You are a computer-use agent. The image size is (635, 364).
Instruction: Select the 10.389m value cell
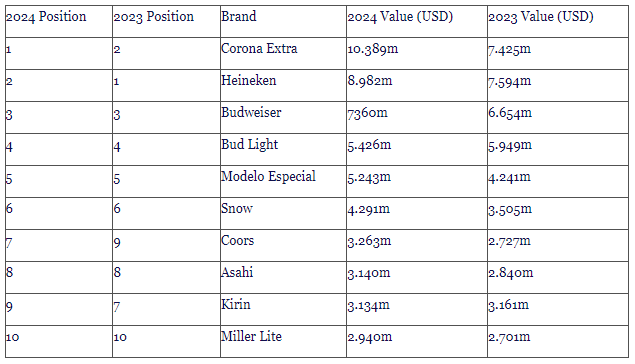[x=417, y=53]
